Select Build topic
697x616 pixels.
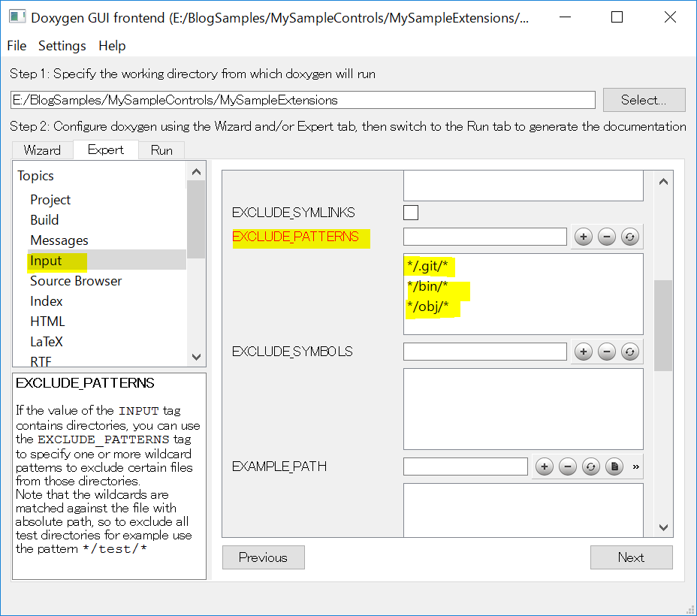(44, 220)
